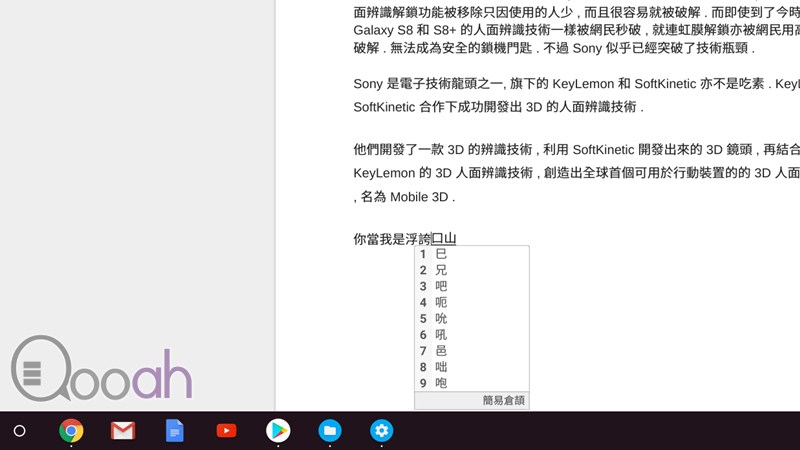
Task: Click the phrase 名為 Mobile 3D
Action: (404, 197)
